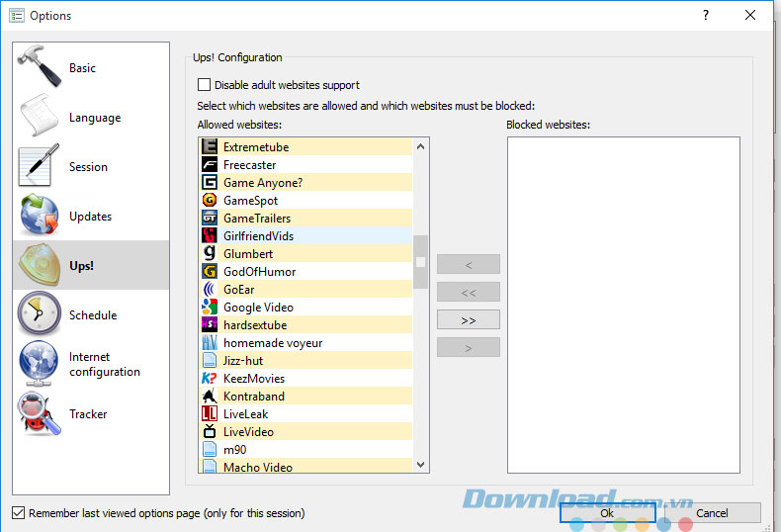Select Google Video in allowed list
The image size is (781, 532).
pyautogui.click(x=258, y=308)
